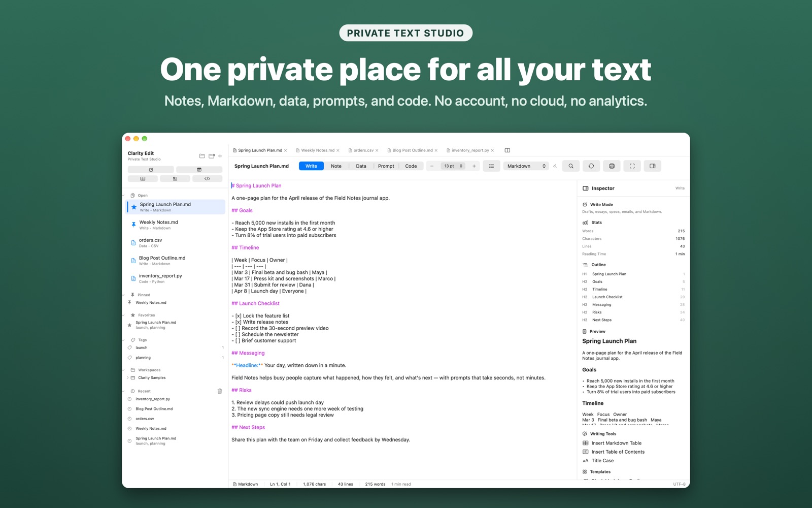Image resolution: width=812 pixels, height=508 pixels.
Task: Open the 13 pt font size dropdown
Action: coord(453,166)
